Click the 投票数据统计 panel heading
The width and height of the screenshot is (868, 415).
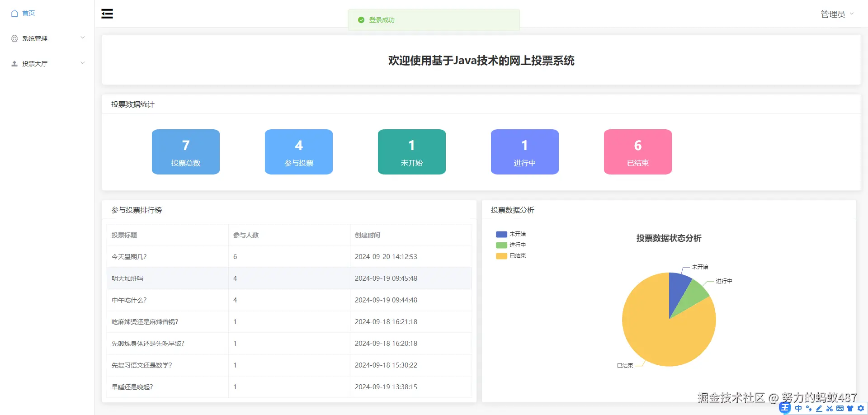click(x=133, y=104)
